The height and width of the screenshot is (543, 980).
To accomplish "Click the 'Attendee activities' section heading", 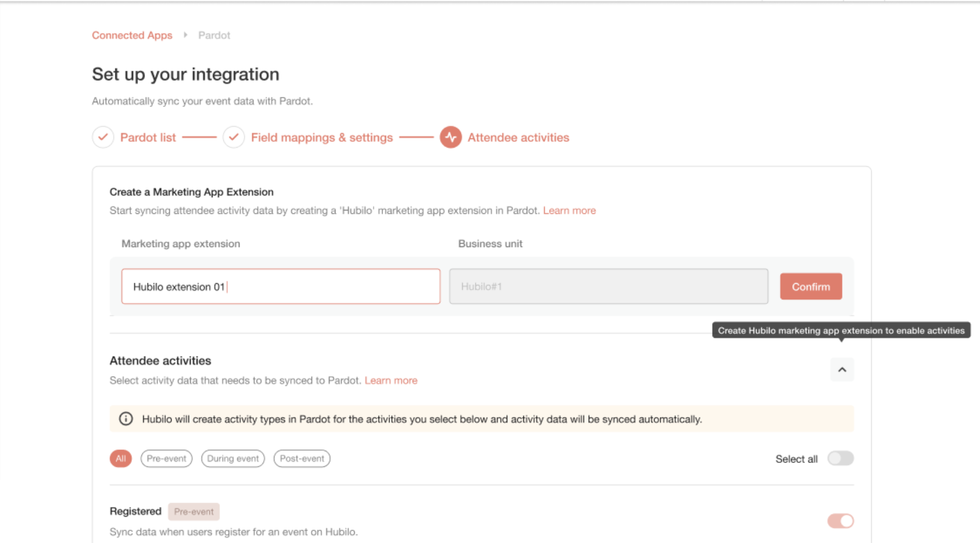I will coord(160,360).
